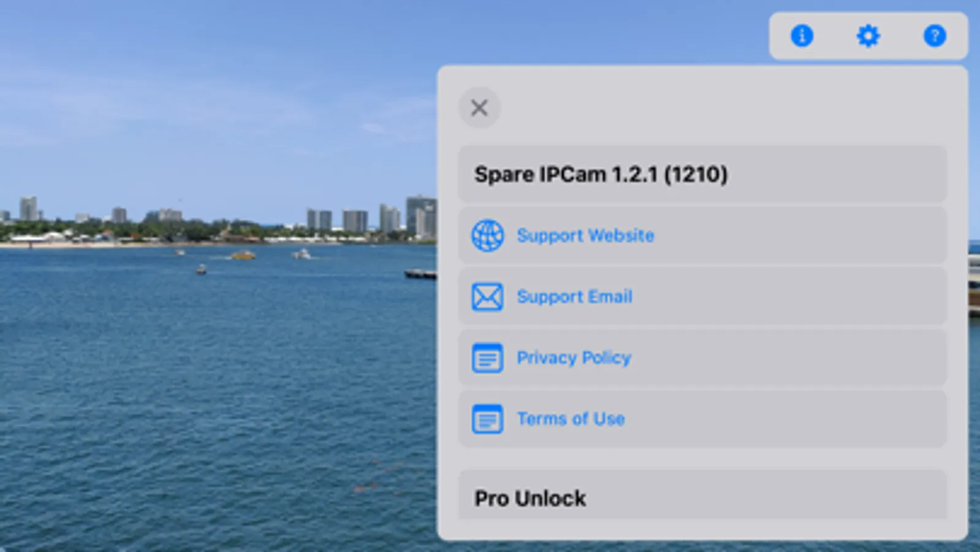Open the Privacy Policy link
980x552 pixels.
[574, 358]
